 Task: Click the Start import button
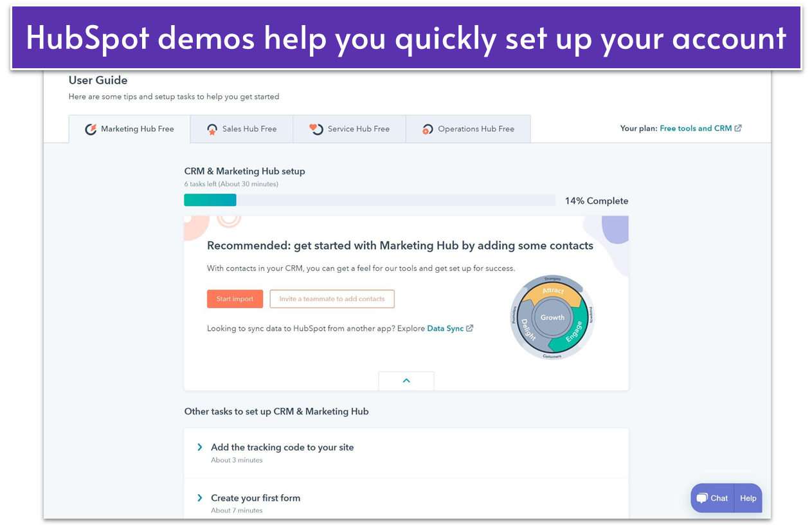235,299
